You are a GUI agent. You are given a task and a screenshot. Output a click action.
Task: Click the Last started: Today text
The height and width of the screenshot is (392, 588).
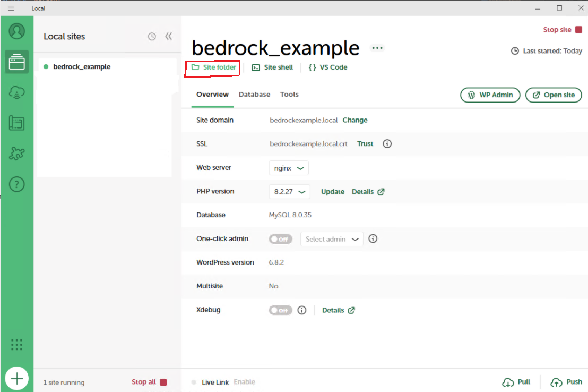coord(547,50)
